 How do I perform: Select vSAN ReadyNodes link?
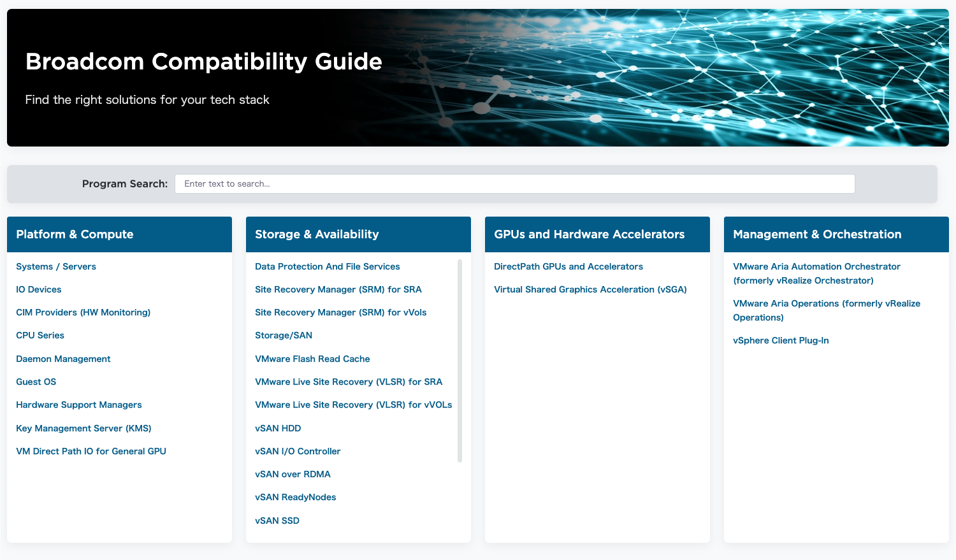(295, 497)
